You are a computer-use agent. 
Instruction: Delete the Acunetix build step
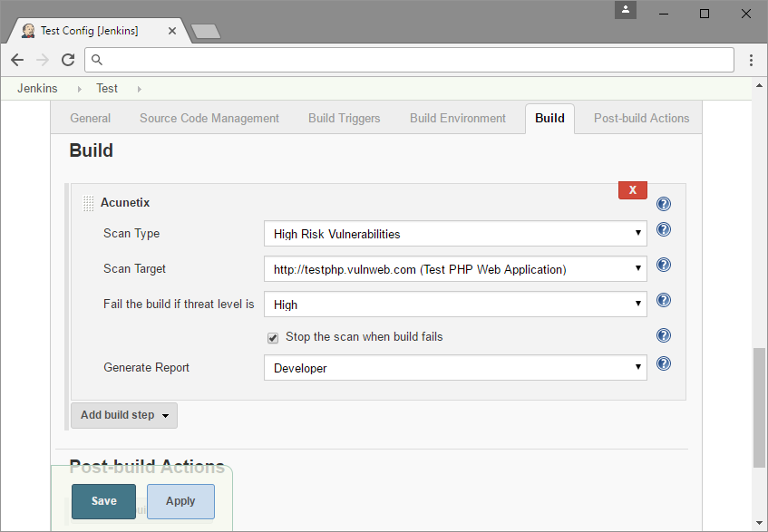pos(632,189)
